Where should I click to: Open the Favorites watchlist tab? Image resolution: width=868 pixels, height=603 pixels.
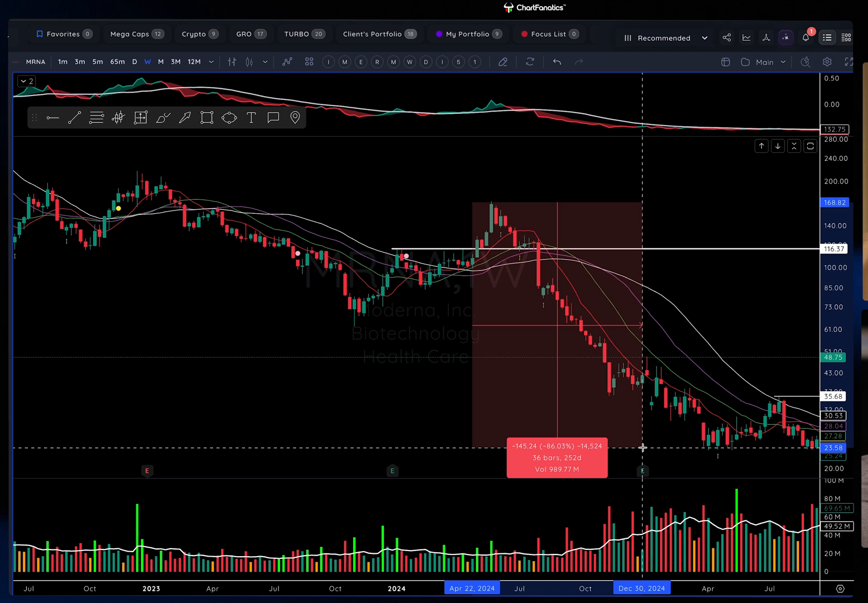coord(64,34)
